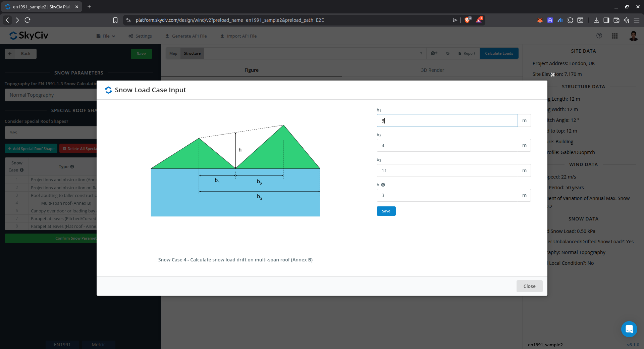Reload the page in browser

[28, 20]
